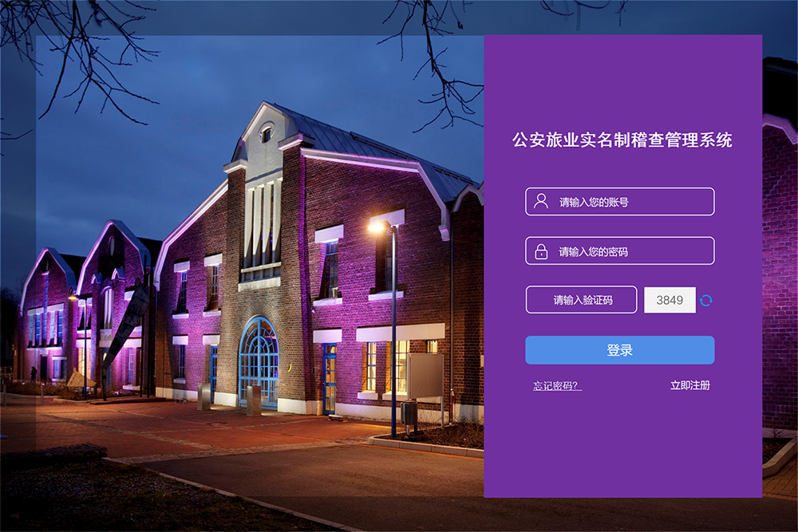This screenshot has height=532, width=798.
Task: Open the 忘记密码? link
Action: (557, 386)
